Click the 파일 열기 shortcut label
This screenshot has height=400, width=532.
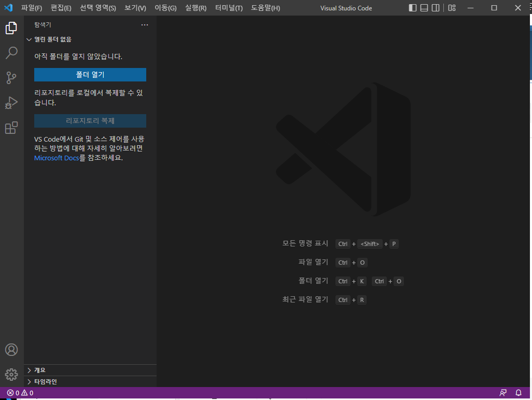[x=314, y=262]
